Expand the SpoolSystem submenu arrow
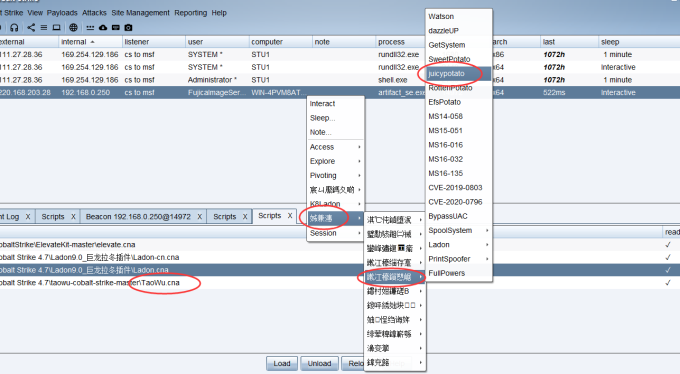Screen dimensions: 680x374 pos(487,230)
